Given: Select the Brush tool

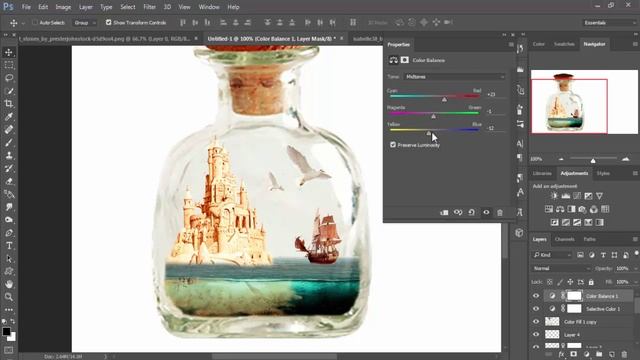Looking at the screenshot, I should (x=9, y=142).
